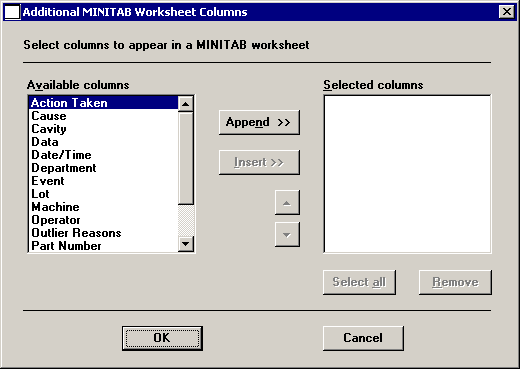Click the Available columns scrollbar thumb
The width and height of the screenshot is (520, 369).
[186, 158]
